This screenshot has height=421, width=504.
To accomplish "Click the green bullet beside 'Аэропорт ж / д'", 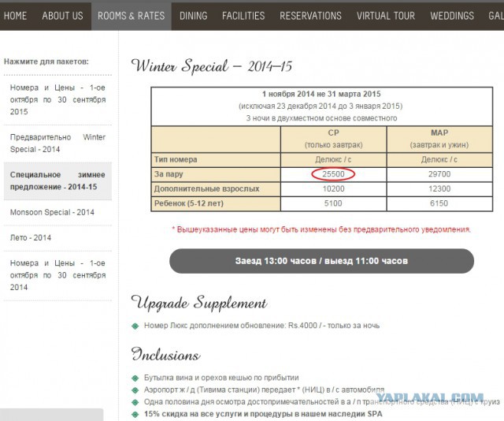I will click(135, 390).
